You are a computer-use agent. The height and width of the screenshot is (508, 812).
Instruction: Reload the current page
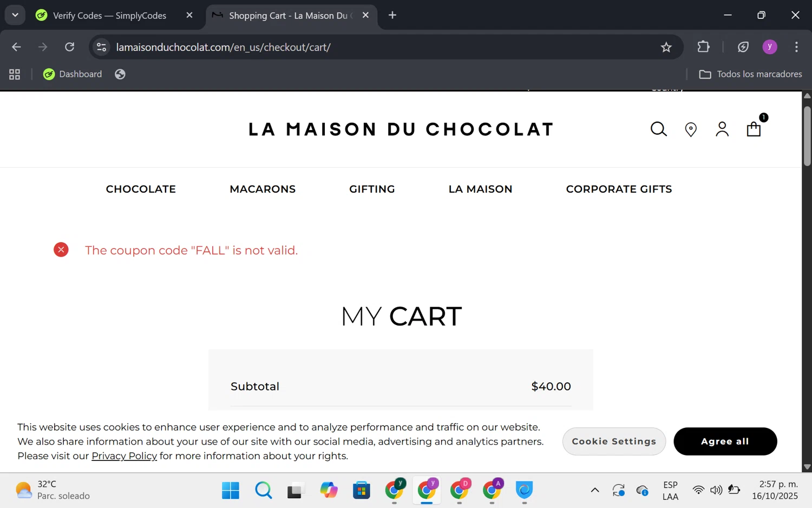pyautogui.click(x=70, y=47)
